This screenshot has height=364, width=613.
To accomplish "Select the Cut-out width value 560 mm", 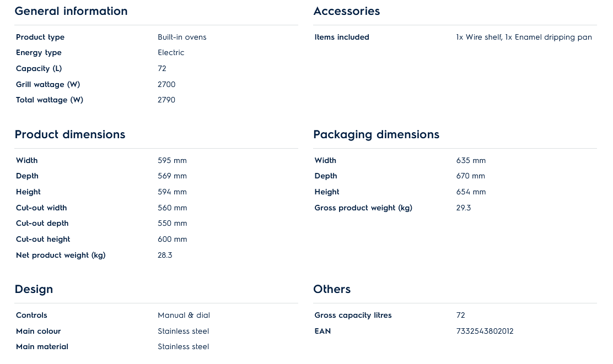I will [x=172, y=208].
